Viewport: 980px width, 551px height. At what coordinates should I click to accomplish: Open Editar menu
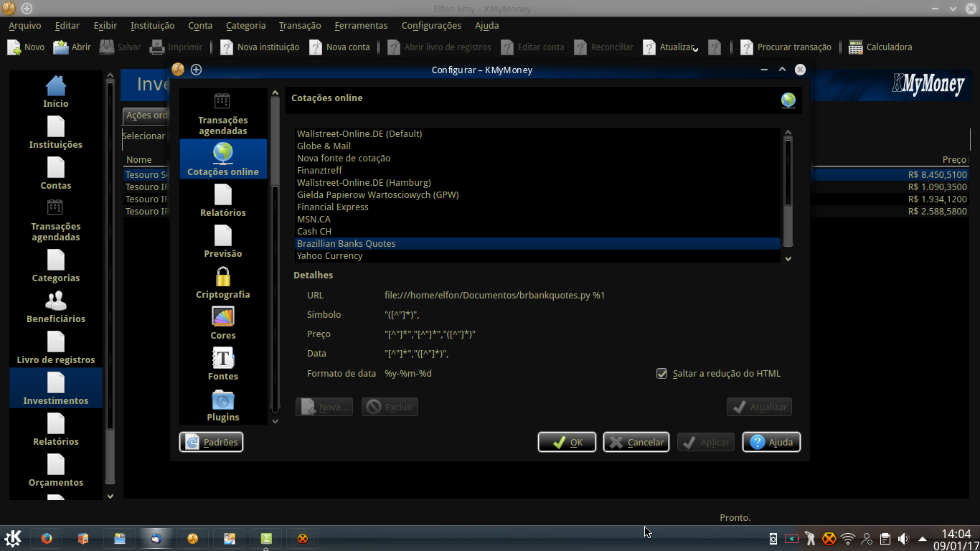[67, 26]
